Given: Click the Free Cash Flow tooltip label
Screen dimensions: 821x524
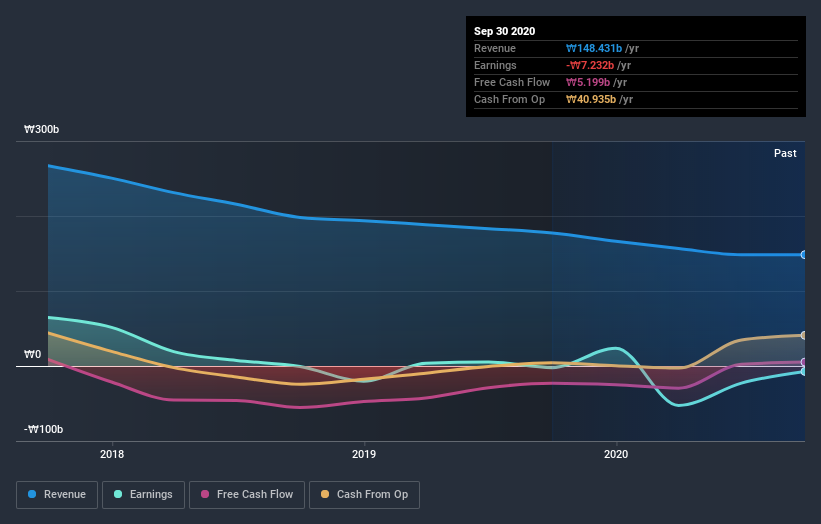Looking at the screenshot, I should tap(512, 82).
